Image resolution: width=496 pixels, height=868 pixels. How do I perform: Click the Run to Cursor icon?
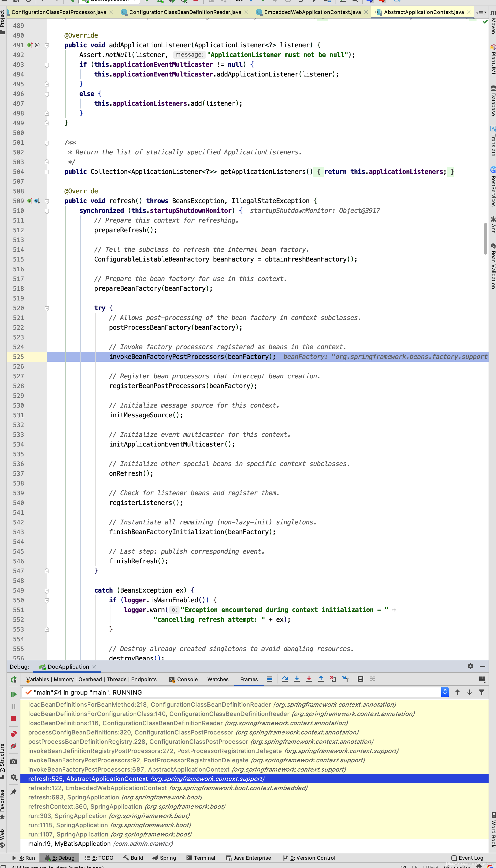345,679
